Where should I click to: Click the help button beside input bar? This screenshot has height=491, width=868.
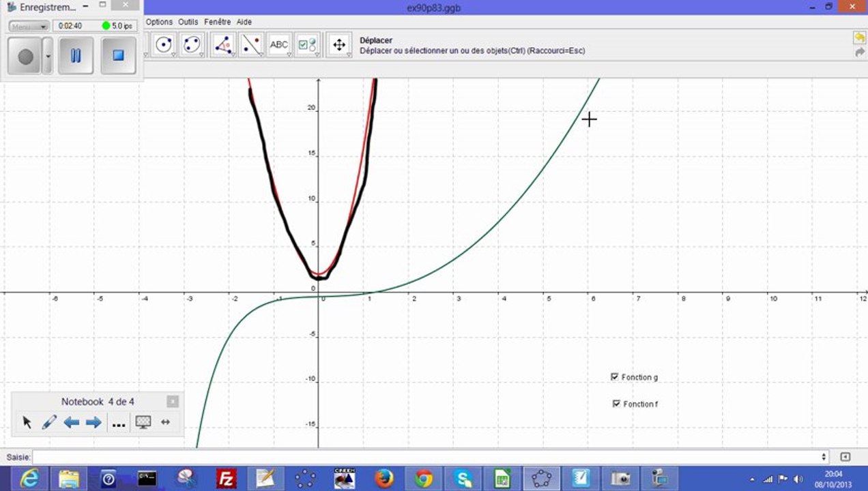click(x=845, y=457)
